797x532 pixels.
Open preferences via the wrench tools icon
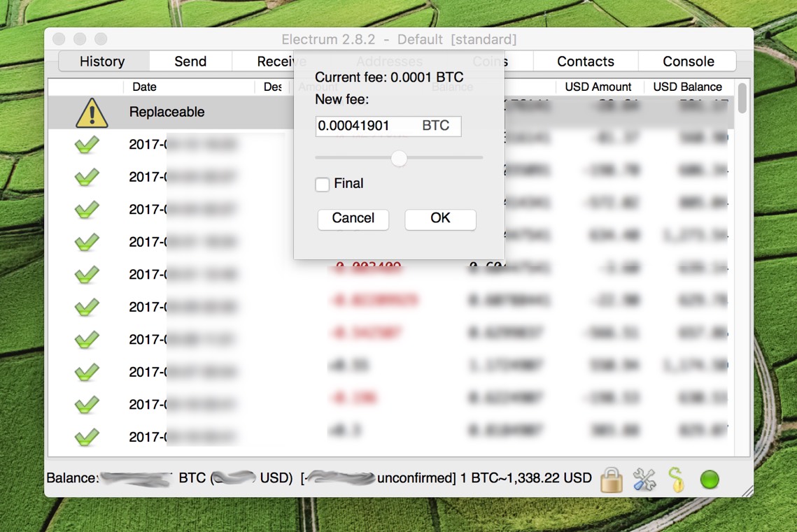click(644, 479)
